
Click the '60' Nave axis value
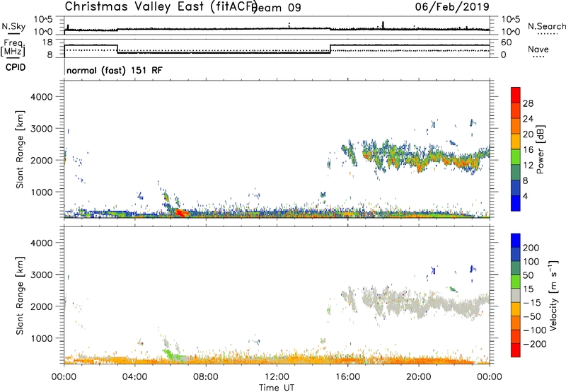coord(506,42)
